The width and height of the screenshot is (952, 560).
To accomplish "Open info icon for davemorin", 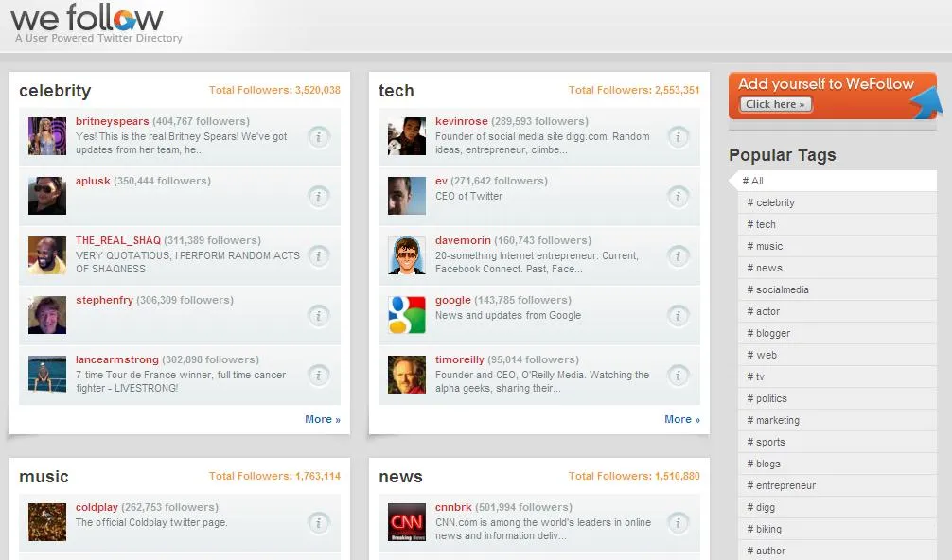I will (678, 256).
